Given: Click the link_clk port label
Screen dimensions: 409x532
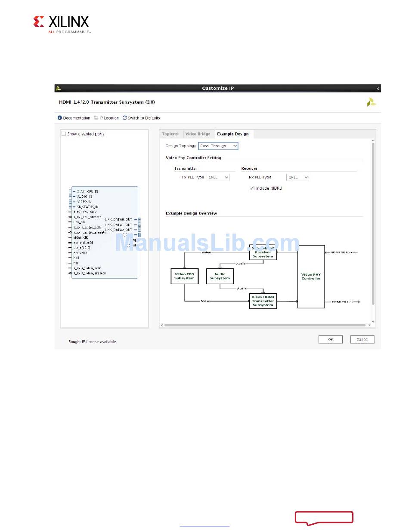Looking at the screenshot, I should tap(79, 222).
